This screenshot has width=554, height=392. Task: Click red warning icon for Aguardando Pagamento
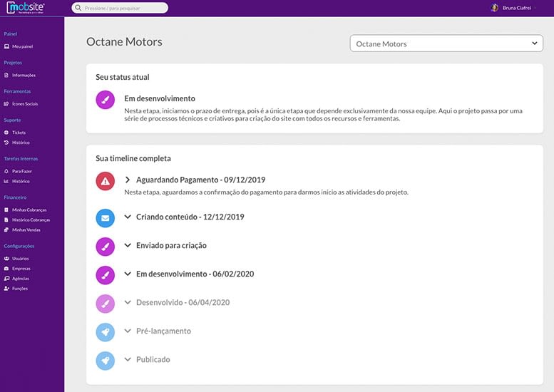click(106, 181)
